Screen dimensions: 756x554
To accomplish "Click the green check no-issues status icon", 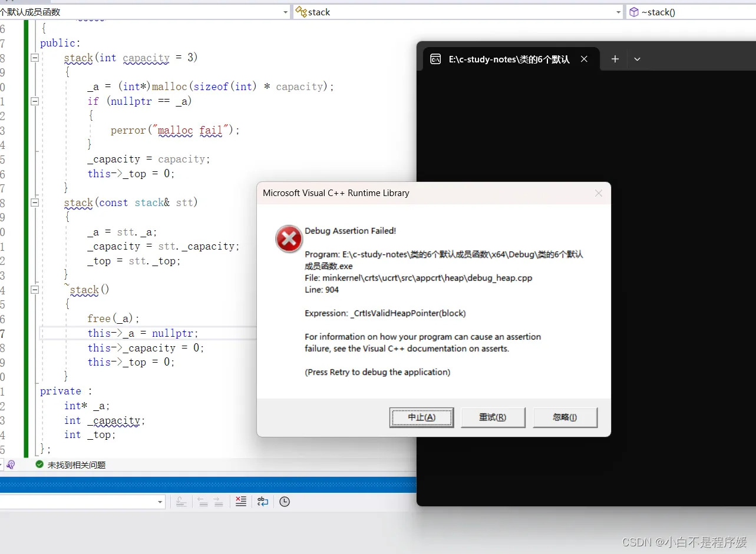I will 39,465.
